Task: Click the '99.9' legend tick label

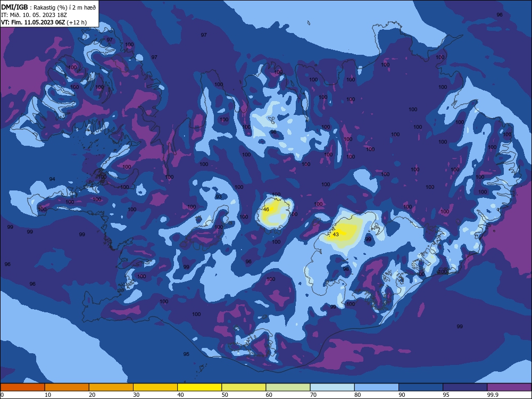Action: pos(493,395)
